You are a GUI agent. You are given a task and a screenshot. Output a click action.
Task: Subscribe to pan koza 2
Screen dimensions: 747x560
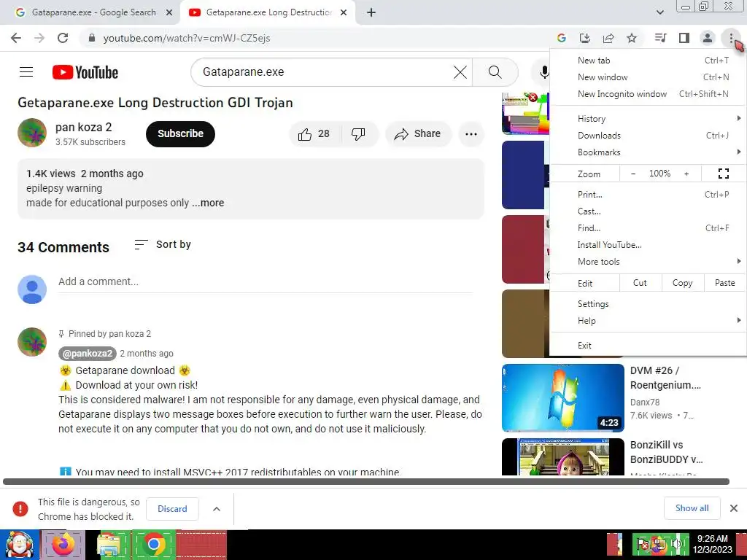pos(181,134)
